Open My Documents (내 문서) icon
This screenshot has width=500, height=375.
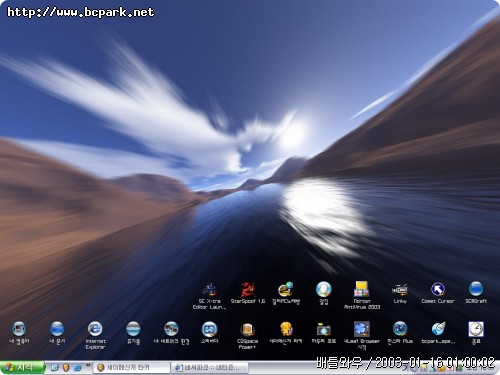click(57, 333)
